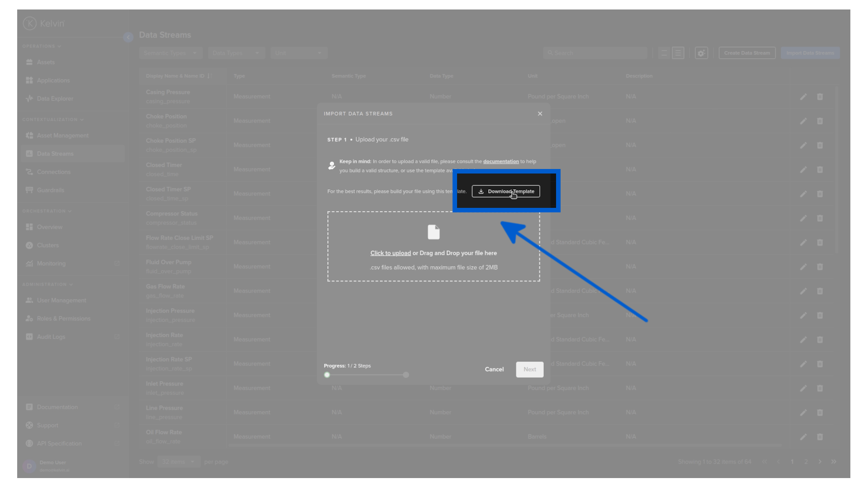Delete the Choke Position row with the trash icon
868x488 pixels.
(x=820, y=121)
